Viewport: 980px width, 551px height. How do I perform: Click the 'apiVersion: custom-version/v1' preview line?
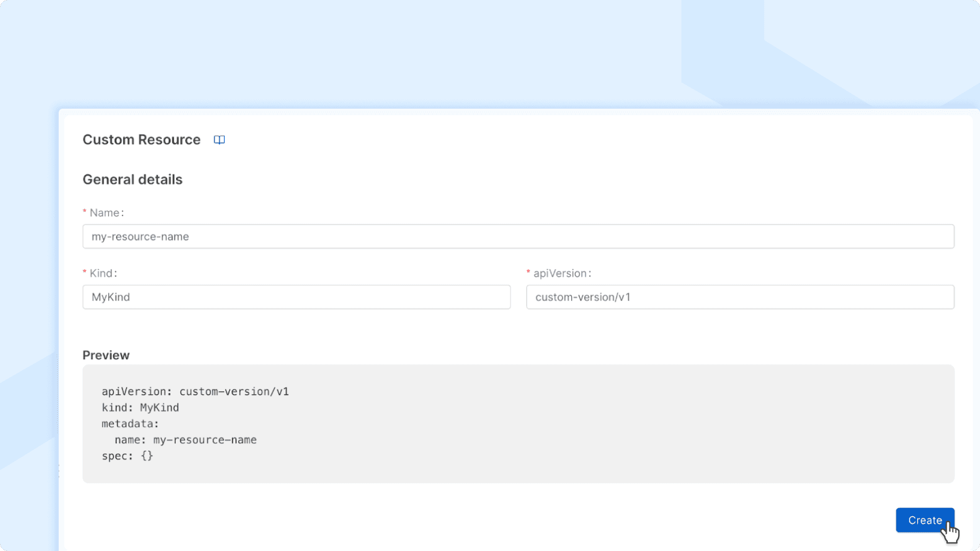pyautogui.click(x=195, y=391)
